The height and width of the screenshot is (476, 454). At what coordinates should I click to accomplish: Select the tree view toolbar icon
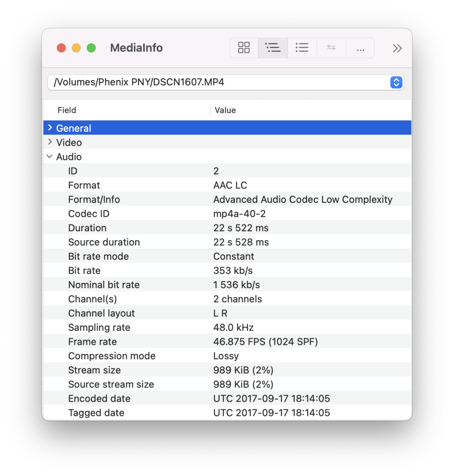pyautogui.click(x=273, y=48)
